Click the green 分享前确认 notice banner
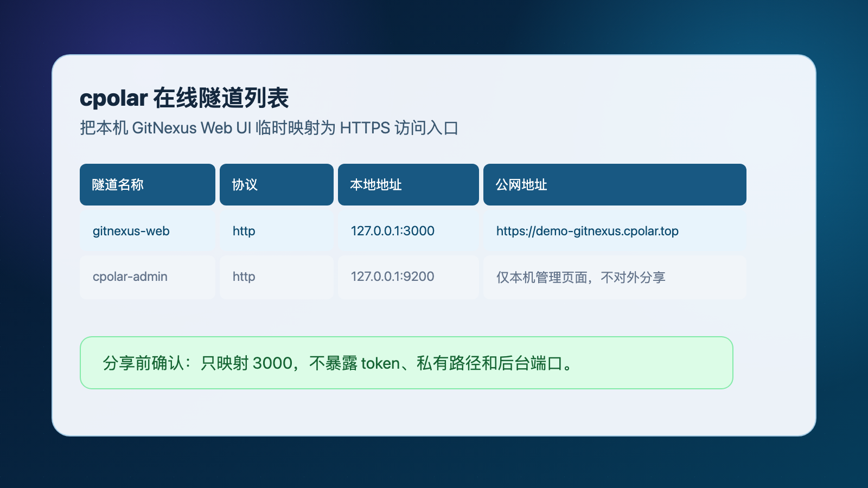The height and width of the screenshot is (488, 868). (406, 363)
